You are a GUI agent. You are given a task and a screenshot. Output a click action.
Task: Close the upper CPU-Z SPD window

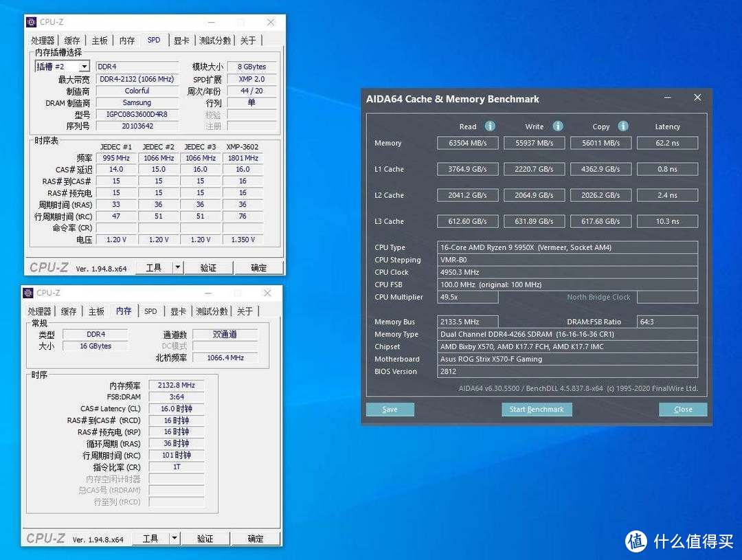click(271, 22)
